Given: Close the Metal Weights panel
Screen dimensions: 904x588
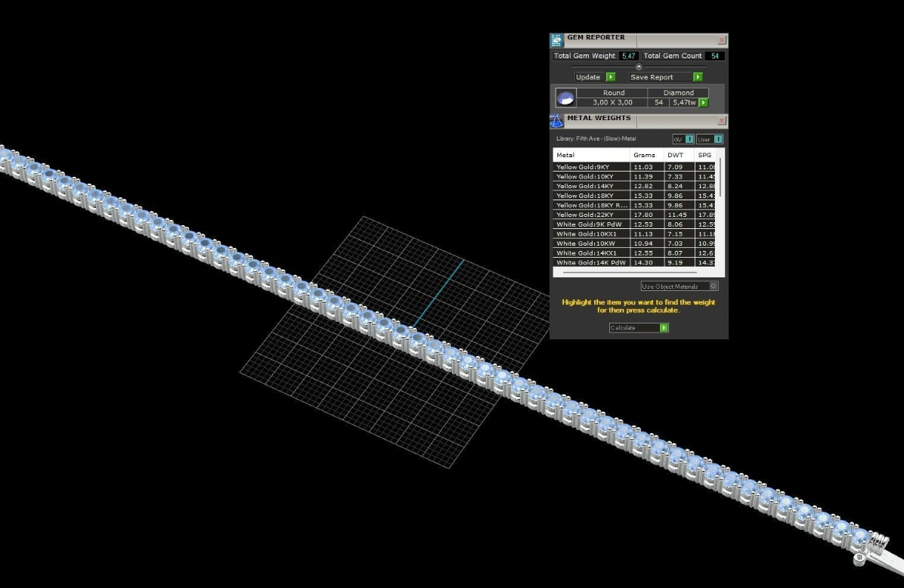Looking at the screenshot, I should point(721,121).
